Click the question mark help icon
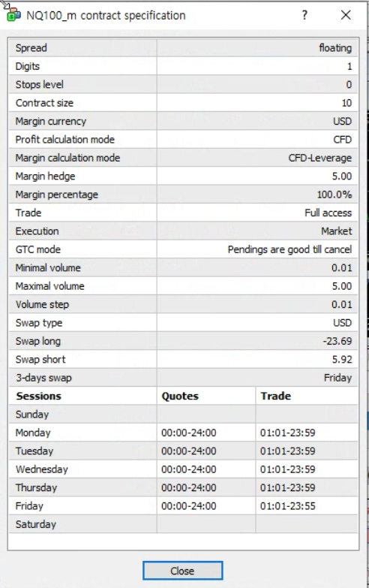The height and width of the screenshot is (588, 369). tap(304, 15)
